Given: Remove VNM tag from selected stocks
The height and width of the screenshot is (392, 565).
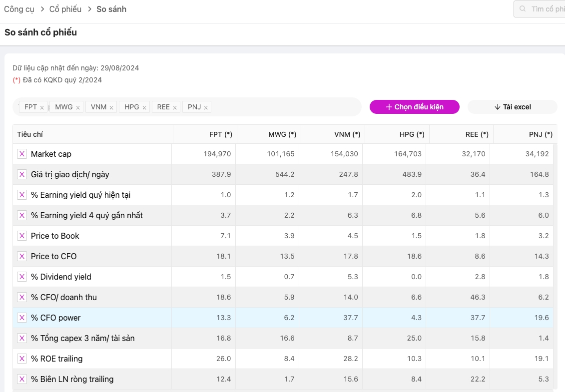Looking at the screenshot, I should pos(111,107).
